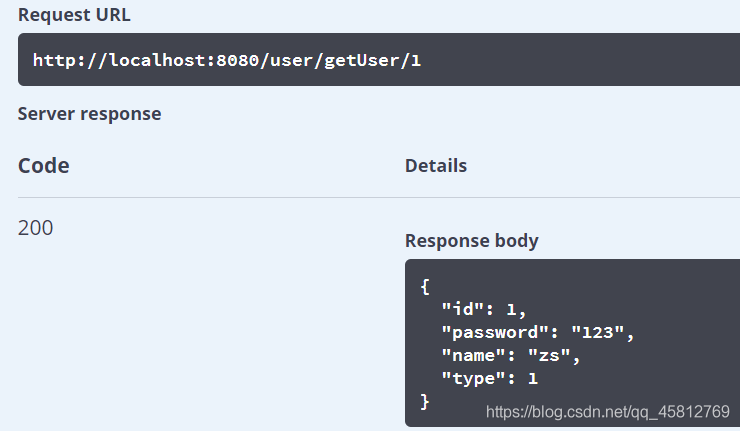
Task: Click the Response body label
Action: [472, 241]
